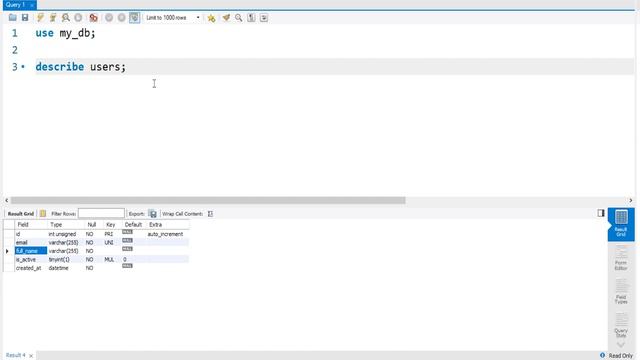Screen dimensions: 640x360
Task: Click the Result Grid label
Action: click(x=21, y=214)
